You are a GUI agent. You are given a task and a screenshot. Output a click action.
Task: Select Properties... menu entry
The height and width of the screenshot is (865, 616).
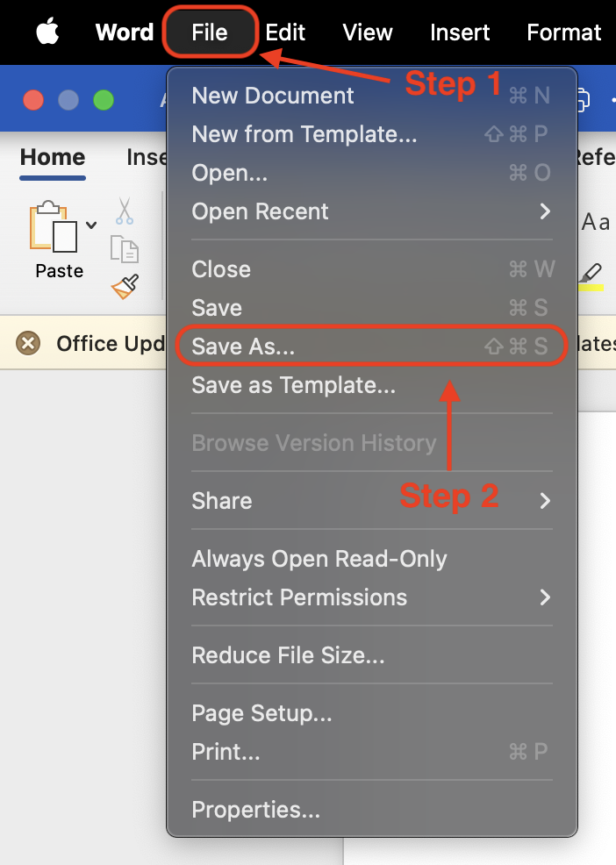point(255,810)
